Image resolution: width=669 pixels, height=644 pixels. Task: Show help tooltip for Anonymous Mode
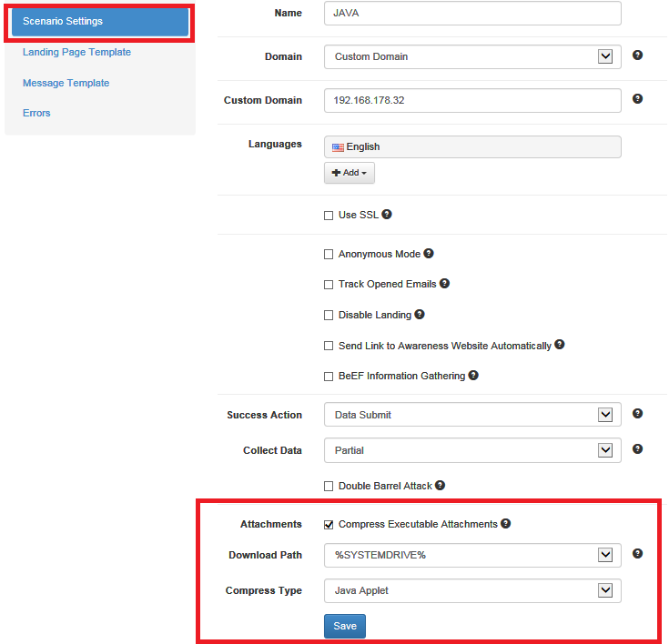tap(429, 254)
